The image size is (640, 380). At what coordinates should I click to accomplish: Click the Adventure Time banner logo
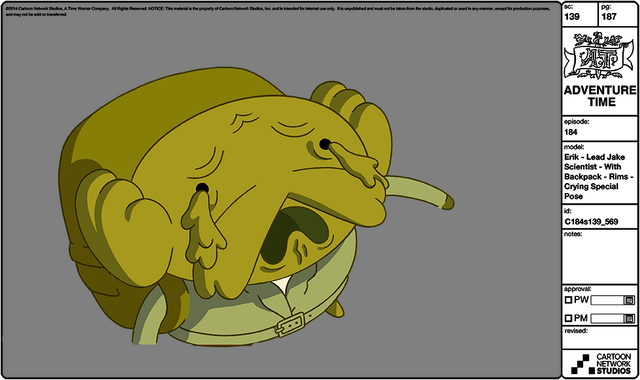point(599,56)
